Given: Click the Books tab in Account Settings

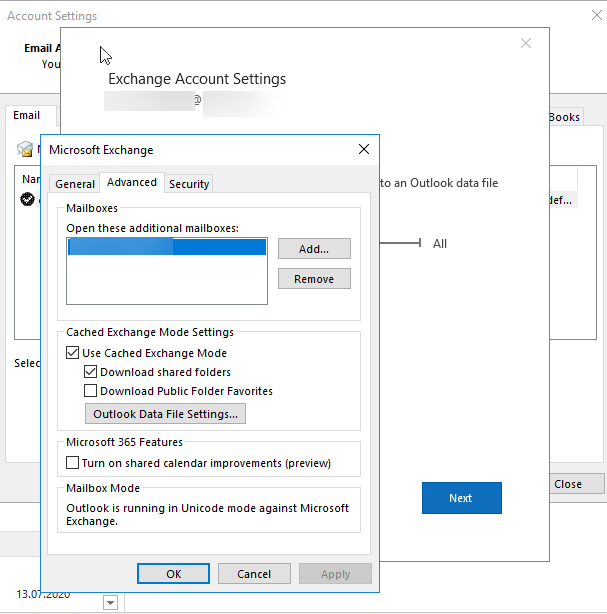Looking at the screenshot, I should point(566,117).
